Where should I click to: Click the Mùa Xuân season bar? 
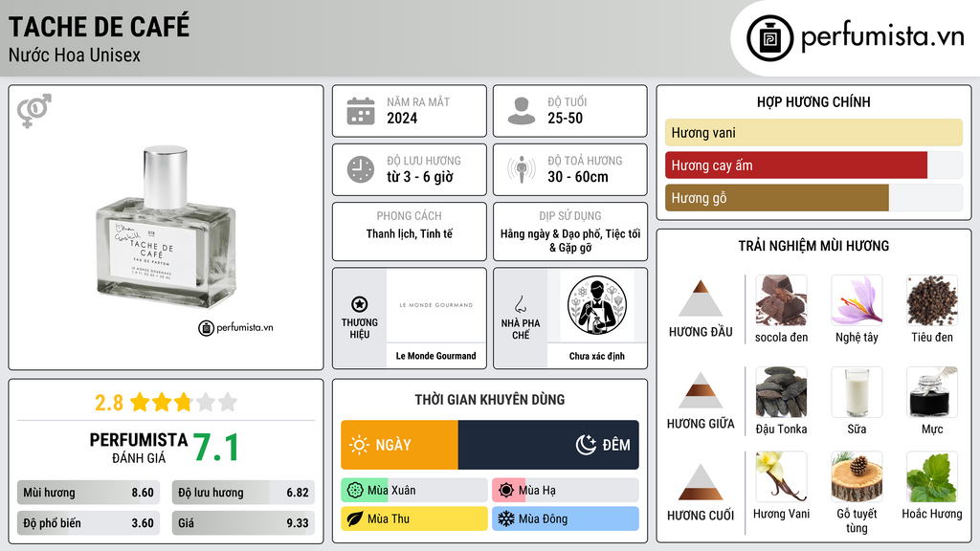tap(414, 491)
